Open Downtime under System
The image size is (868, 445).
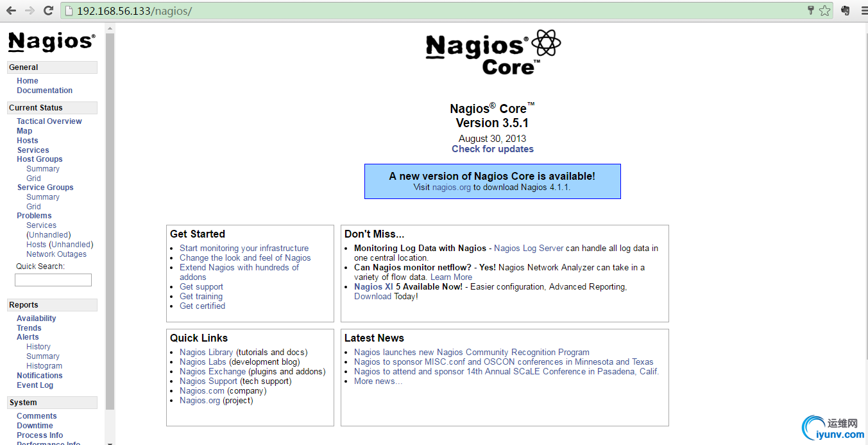pos(35,426)
